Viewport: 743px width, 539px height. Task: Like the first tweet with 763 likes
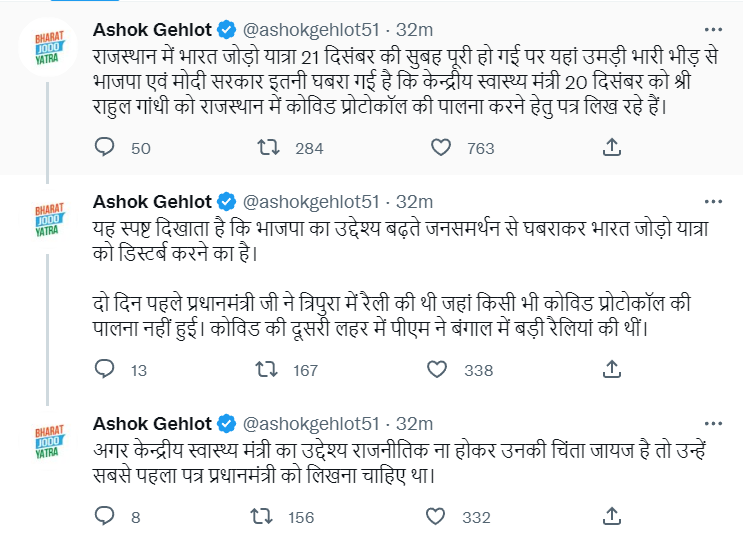click(442, 148)
